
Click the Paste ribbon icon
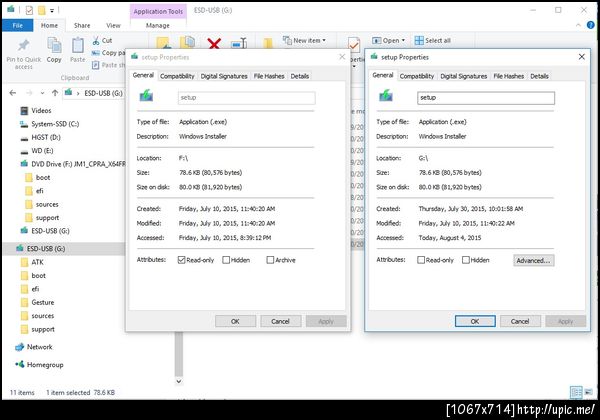coord(78,46)
